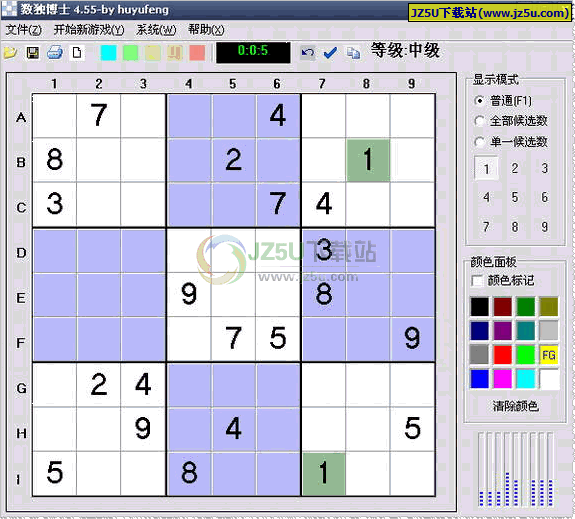Pick the magenta color swatch
Viewport: 575px width, 519px height.
click(502, 379)
